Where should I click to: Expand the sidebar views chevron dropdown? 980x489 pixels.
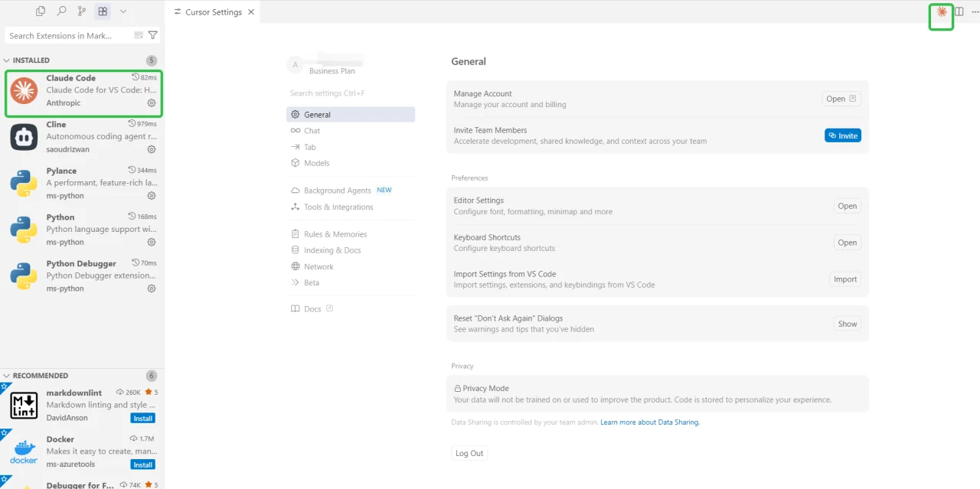click(123, 11)
